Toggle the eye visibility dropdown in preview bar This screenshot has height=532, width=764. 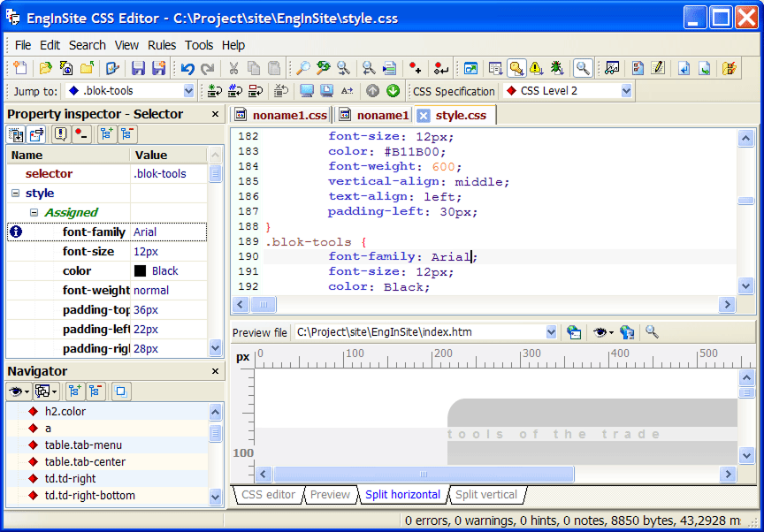603,332
